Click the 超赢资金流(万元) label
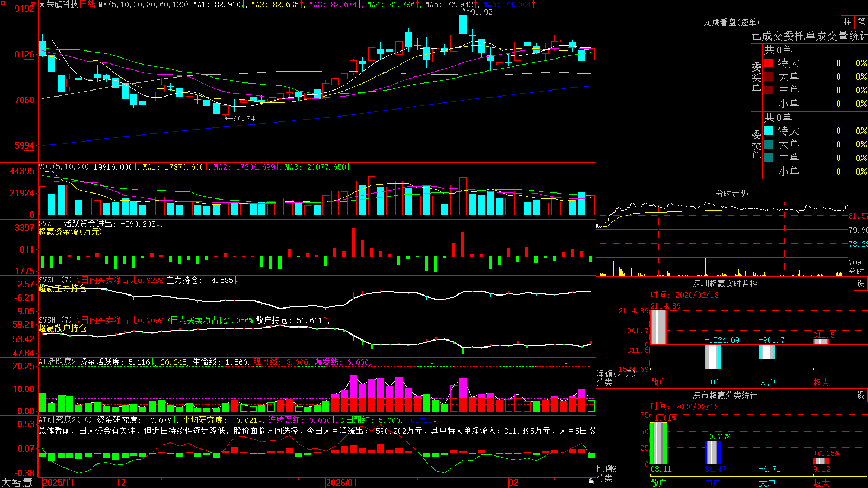This screenshot has width=868, height=488. (70, 232)
